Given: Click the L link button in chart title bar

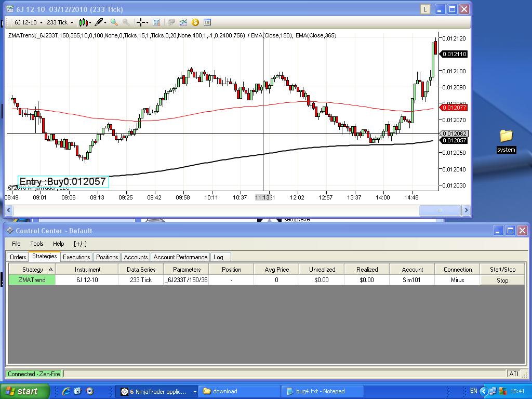Looking at the screenshot, I should click(425, 9).
